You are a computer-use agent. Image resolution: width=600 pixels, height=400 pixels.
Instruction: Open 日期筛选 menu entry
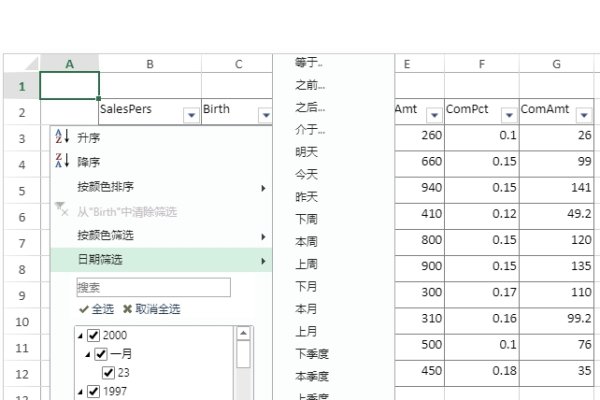[161, 260]
